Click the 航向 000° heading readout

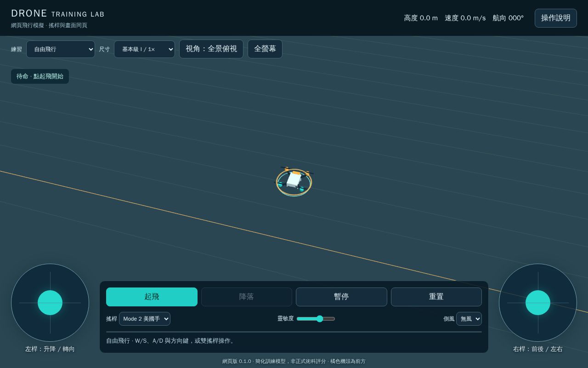point(508,18)
